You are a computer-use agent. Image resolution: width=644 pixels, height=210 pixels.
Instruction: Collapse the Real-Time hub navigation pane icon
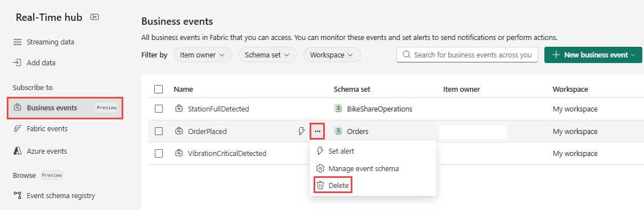click(x=95, y=17)
